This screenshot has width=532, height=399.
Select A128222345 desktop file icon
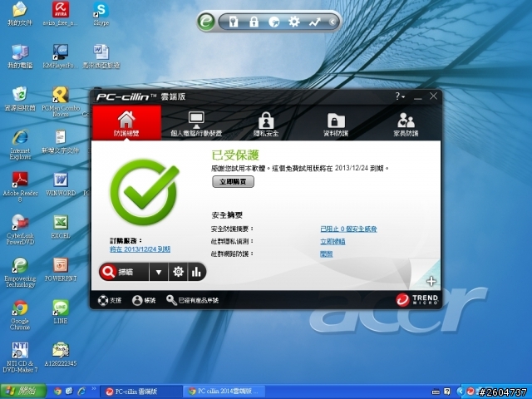61,355
